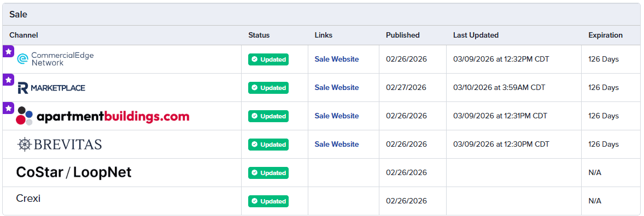
Task: Click the Channel column header
Action: 24,35
